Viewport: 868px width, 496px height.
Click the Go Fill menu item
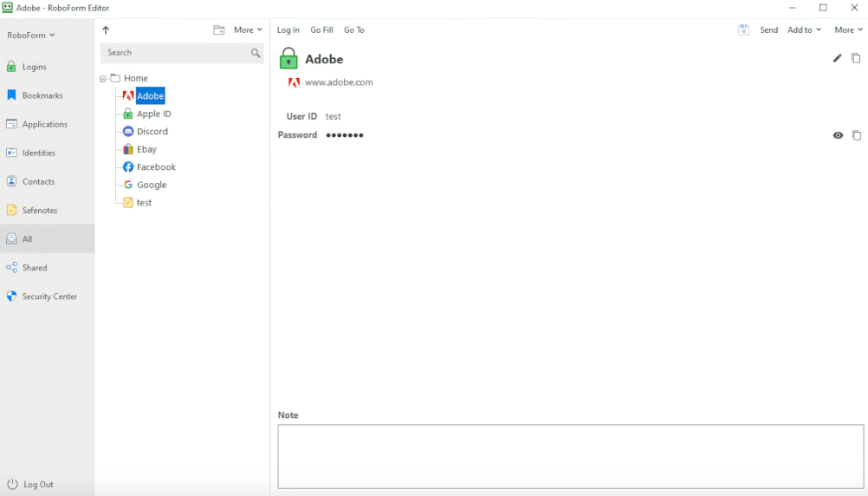tap(321, 30)
